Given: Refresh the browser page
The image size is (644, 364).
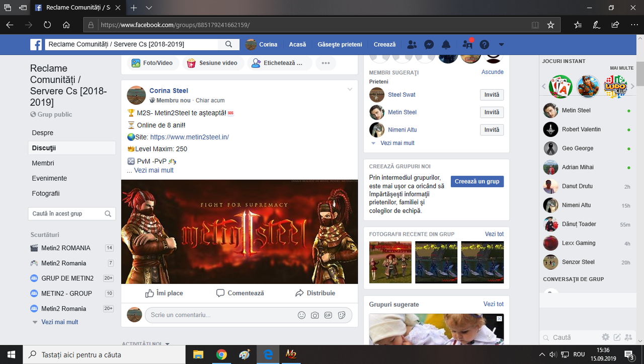Looking at the screenshot, I should 47,25.
